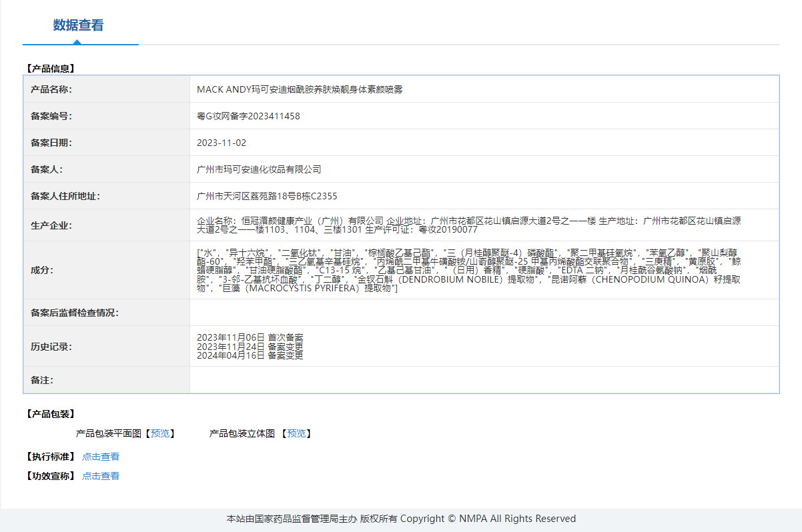Click 点击查看 next to 功效宣称
The height and width of the screenshot is (532, 802).
pyautogui.click(x=101, y=476)
